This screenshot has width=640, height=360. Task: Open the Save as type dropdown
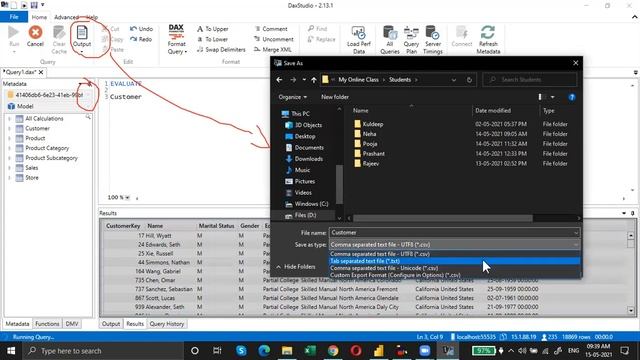pyautogui.click(x=454, y=245)
